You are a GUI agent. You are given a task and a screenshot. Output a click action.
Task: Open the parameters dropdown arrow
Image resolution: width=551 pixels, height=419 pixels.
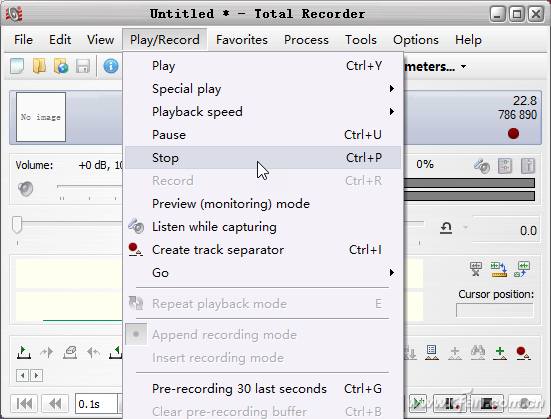click(x=464, y=66)
